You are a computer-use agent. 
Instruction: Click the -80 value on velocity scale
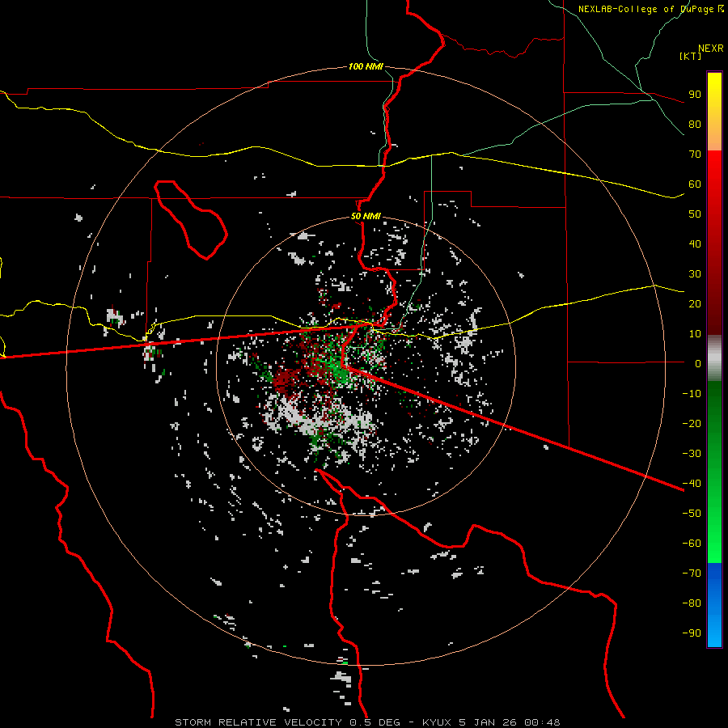692,603
